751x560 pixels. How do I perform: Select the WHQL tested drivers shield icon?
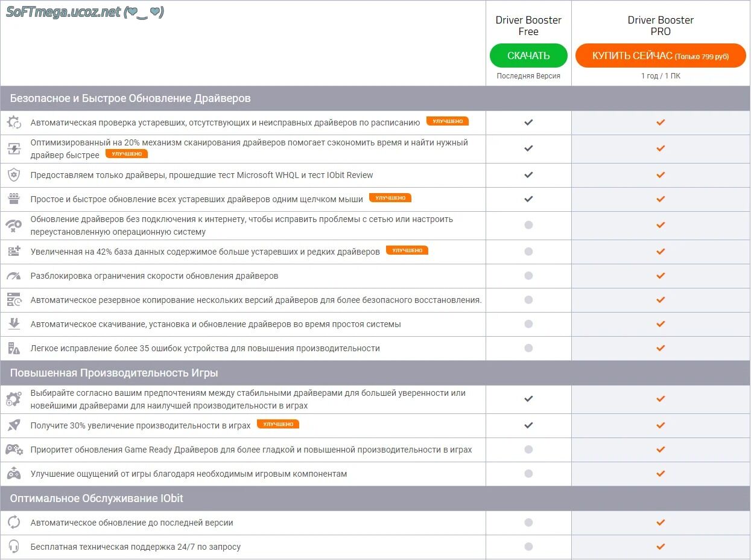tap(14, 175)
